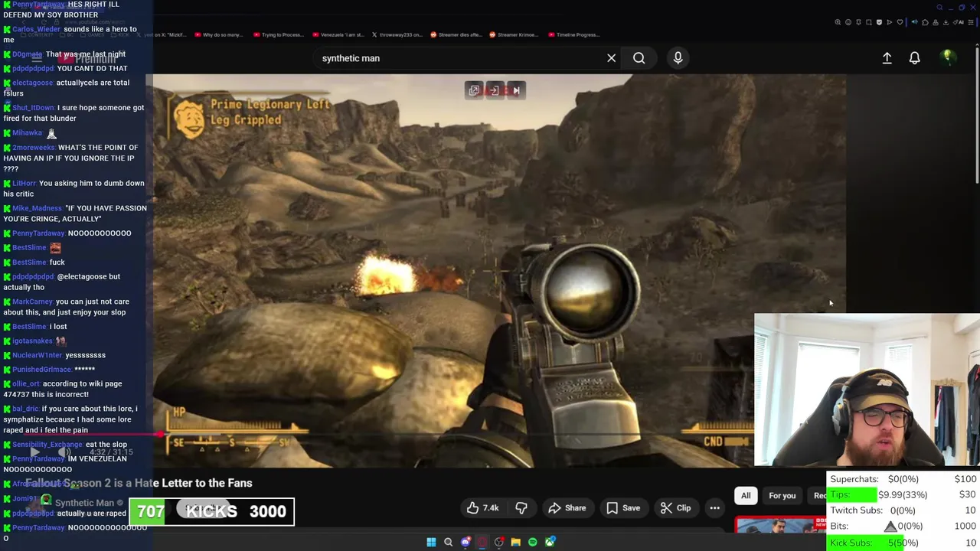The height and width of the screenshot is (551, 980).
Task: Click the browser tab-search icon top right
Action: click(x=939, y=8)
